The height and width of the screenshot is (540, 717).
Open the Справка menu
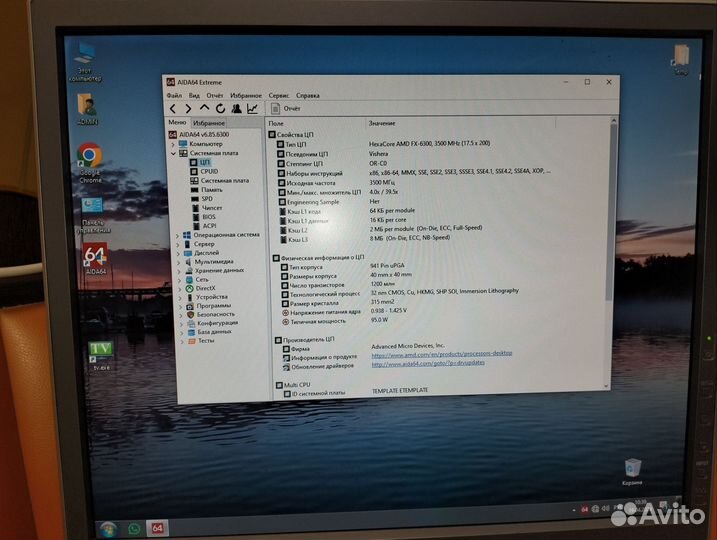point(308,96)
